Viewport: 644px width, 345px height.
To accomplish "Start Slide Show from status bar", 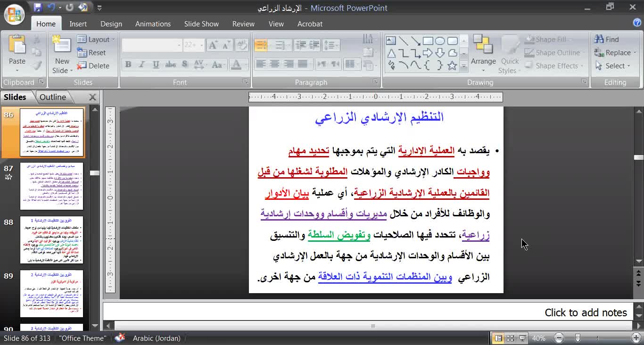I will pyautogui.click(x=522, y=338).
